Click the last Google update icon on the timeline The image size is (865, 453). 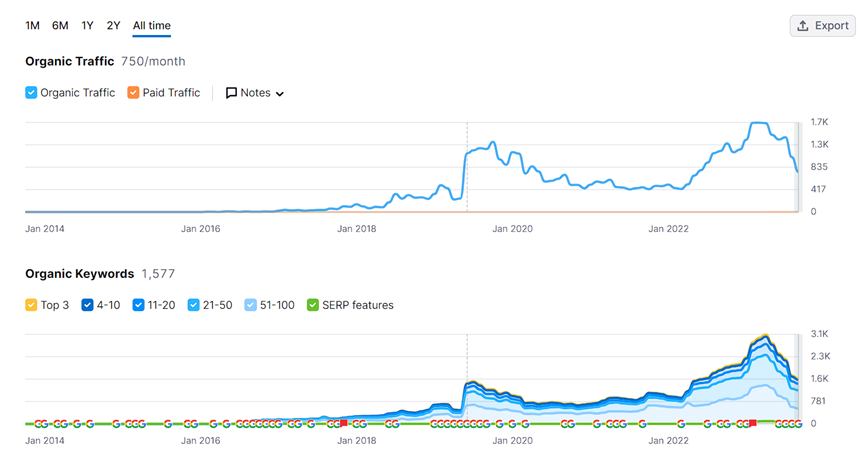click(x=797, y=424)
